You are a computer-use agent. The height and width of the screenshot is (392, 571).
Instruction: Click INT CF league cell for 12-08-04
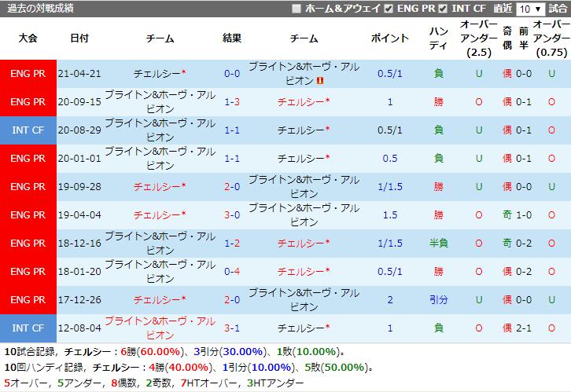click(28, 328)
